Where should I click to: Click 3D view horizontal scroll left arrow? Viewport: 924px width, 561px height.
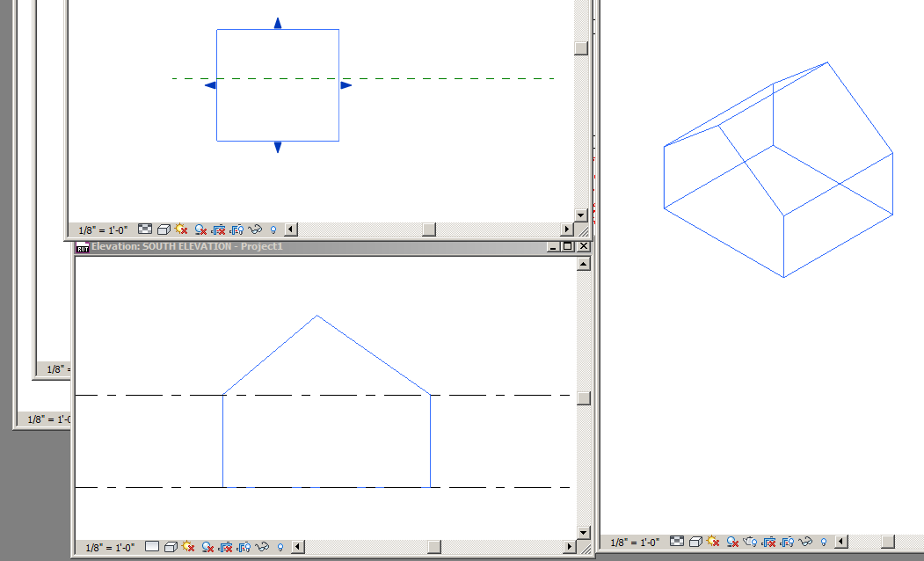840,541
